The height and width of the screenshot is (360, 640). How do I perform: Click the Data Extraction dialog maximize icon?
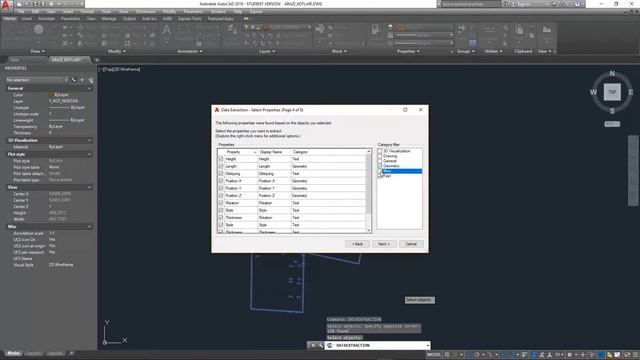pyautogui.click(x=405, y=110)
